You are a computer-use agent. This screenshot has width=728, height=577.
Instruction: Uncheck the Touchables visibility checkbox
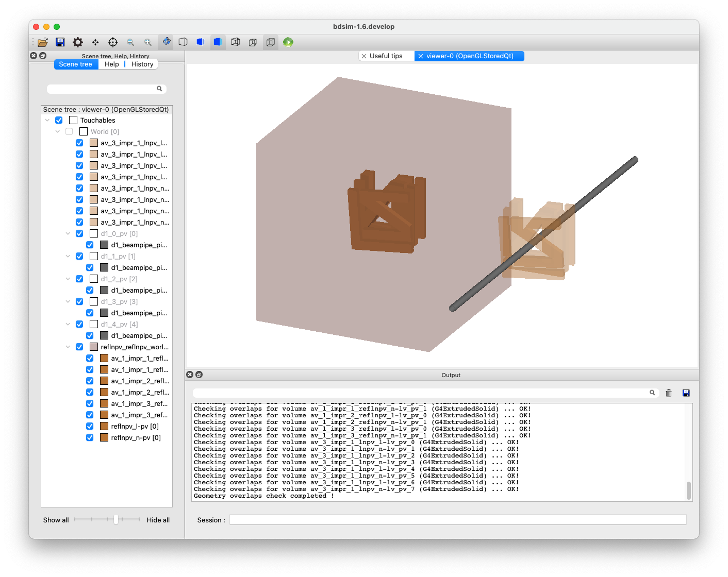click(59, 120)
